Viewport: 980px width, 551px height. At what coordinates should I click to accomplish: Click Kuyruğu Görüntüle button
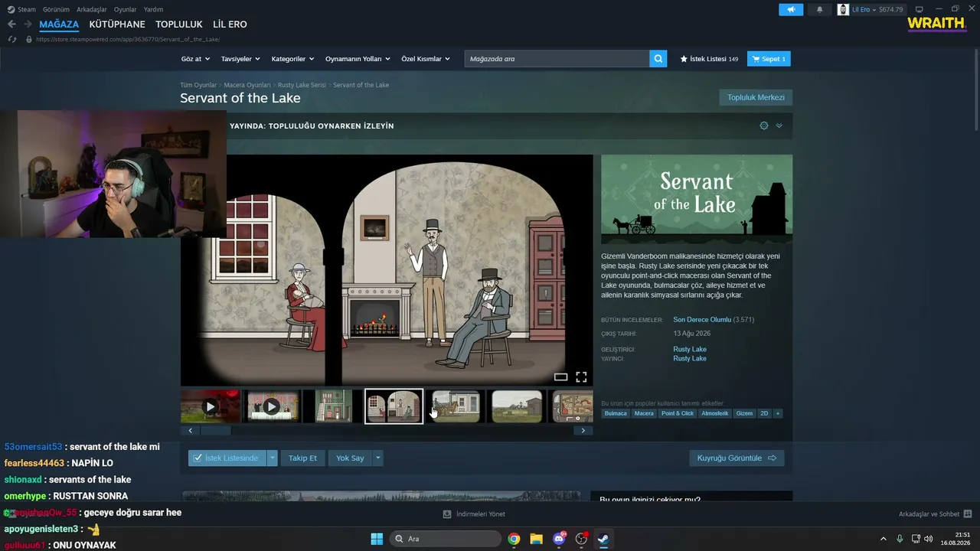(737, 458)
